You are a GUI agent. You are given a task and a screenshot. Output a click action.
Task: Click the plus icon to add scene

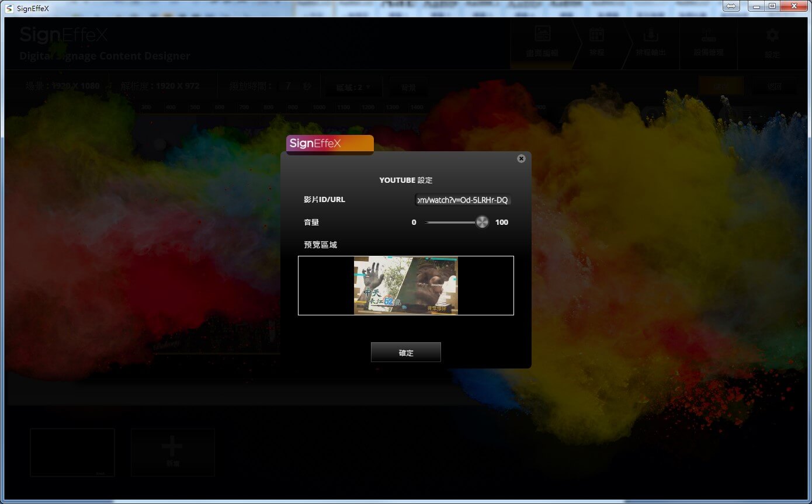point(172,449)
